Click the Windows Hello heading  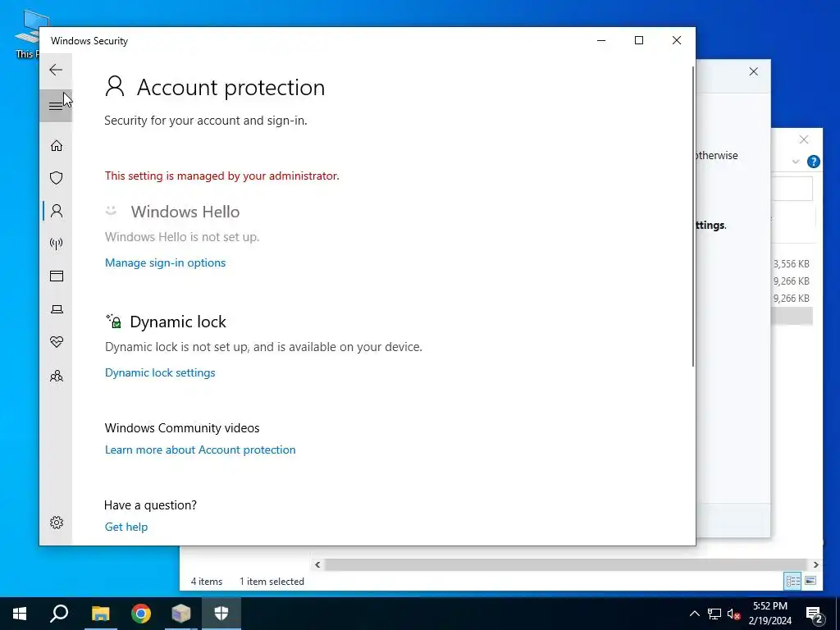click(185, 212)
